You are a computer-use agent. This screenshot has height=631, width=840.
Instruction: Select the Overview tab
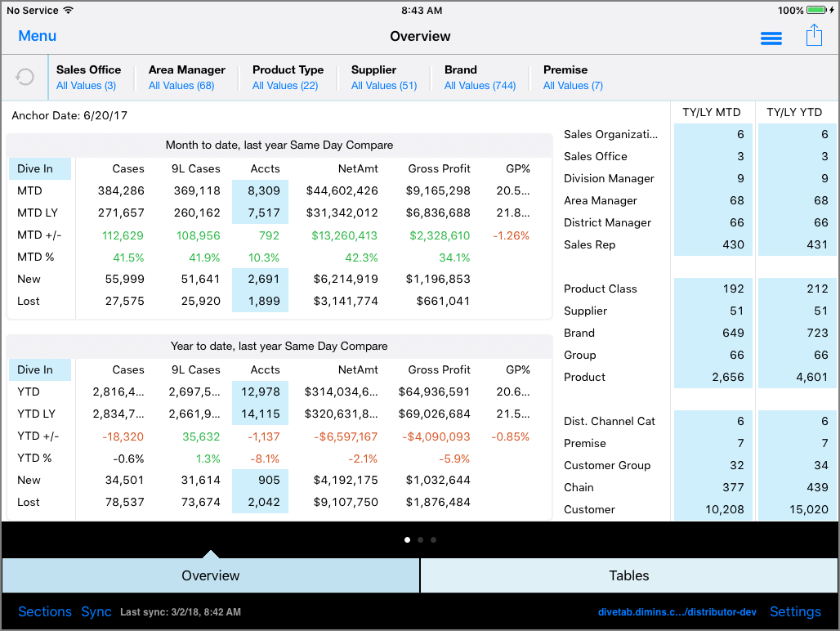coord(210,575)
